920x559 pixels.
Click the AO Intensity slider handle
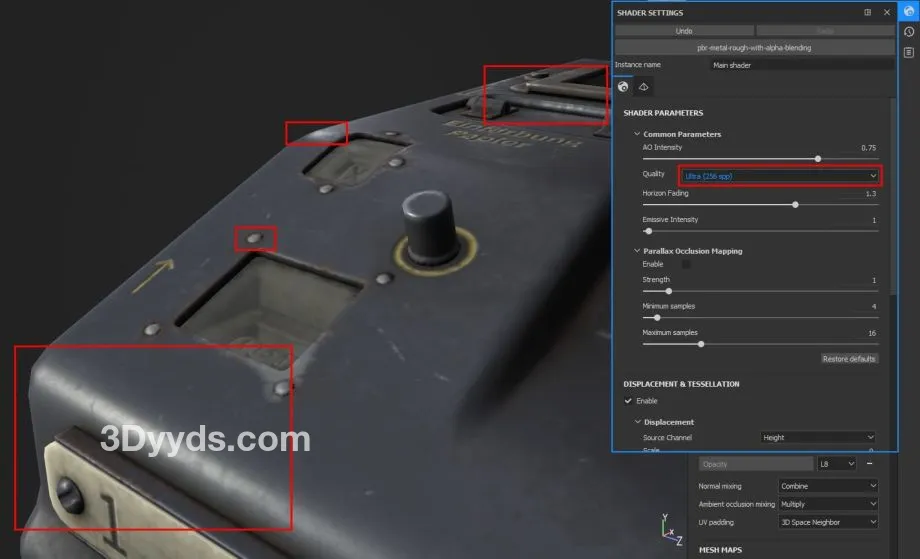(818, 158)
